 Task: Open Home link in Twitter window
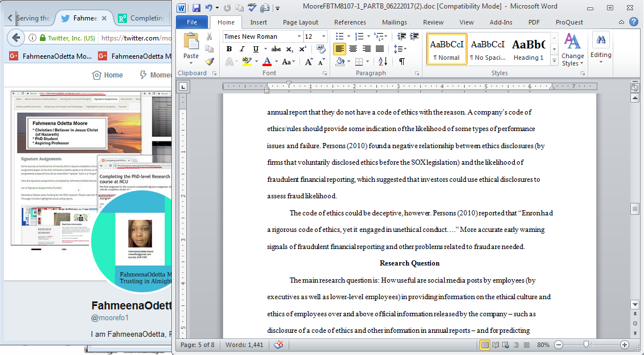click(108, 75)
